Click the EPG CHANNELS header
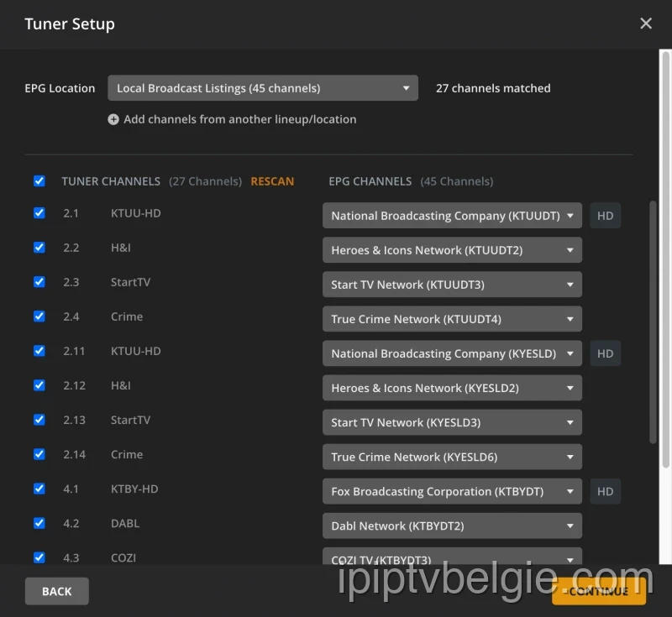Viewport: 672px width, 617px height. click(370, 181)
